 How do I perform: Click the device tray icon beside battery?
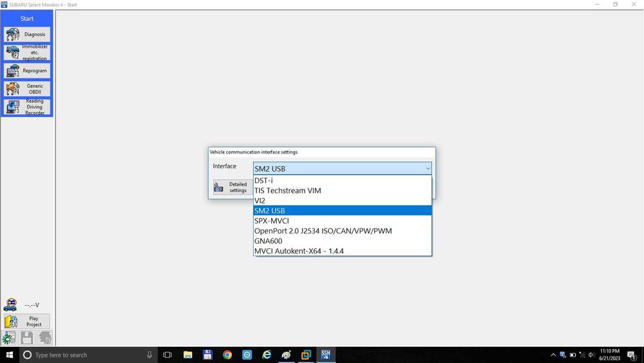563,355
